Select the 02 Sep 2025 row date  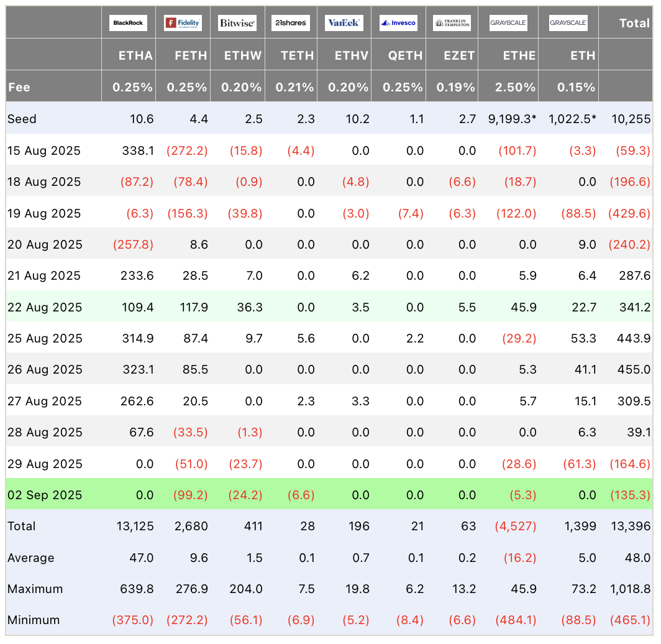pyautogui.click(x=44, y=495)
